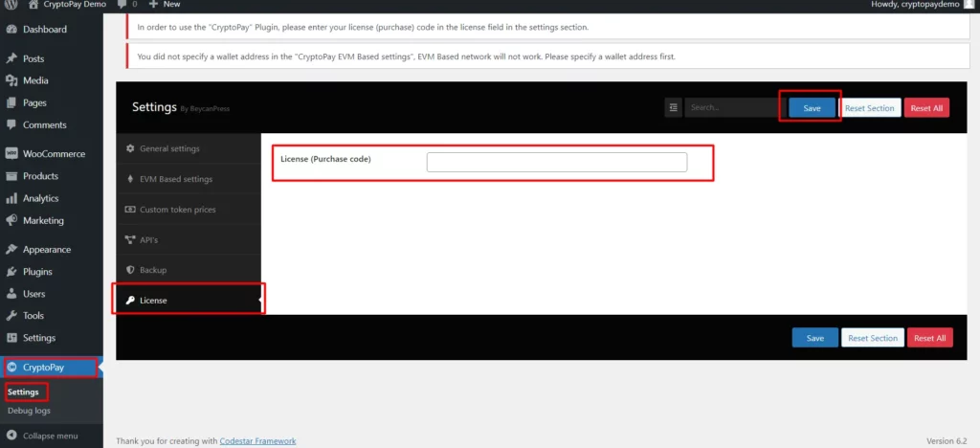Click the plus New icon in admin bar
980x448 pixels.
(x=154, y=4)
